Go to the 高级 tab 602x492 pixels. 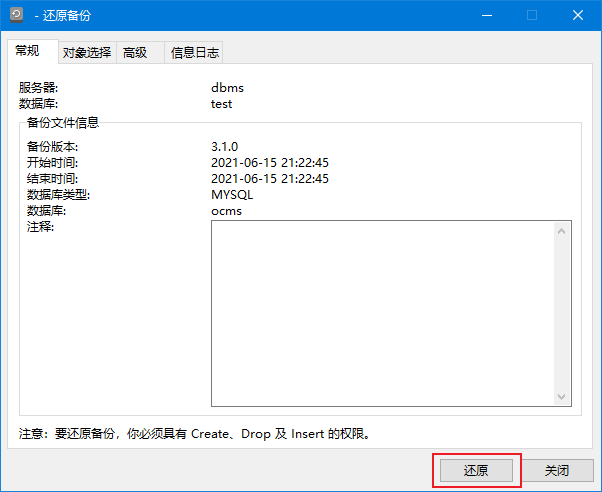click(135, 53)
